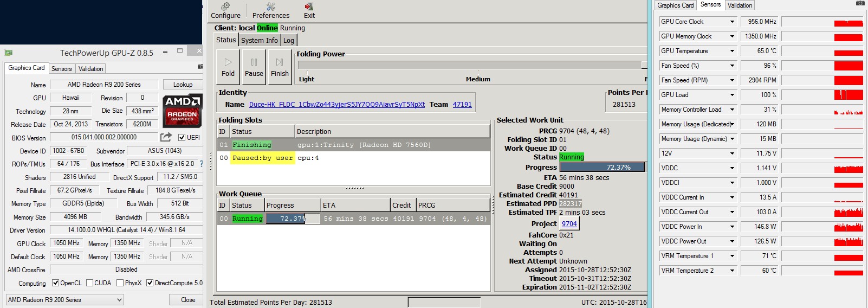Open the Fan Speed (%) sensor dropdown
Screen dimensions: 868x308
click(x=732, y=66)
